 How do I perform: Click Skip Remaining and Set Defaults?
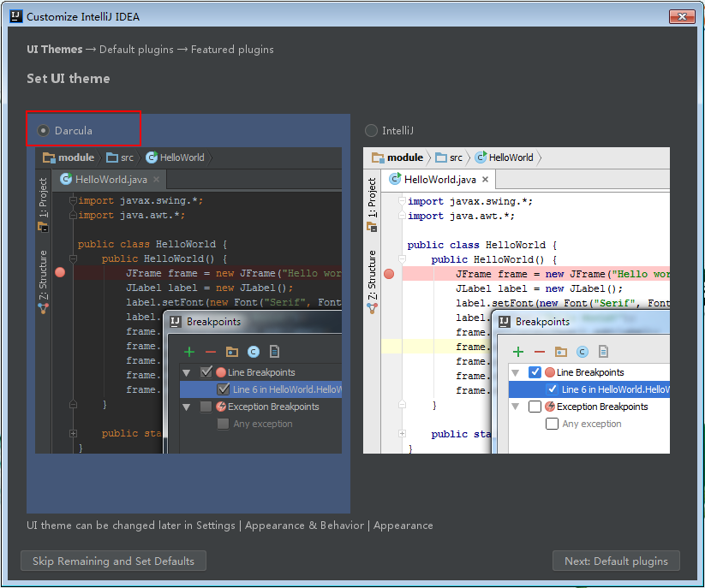(113, 561)
